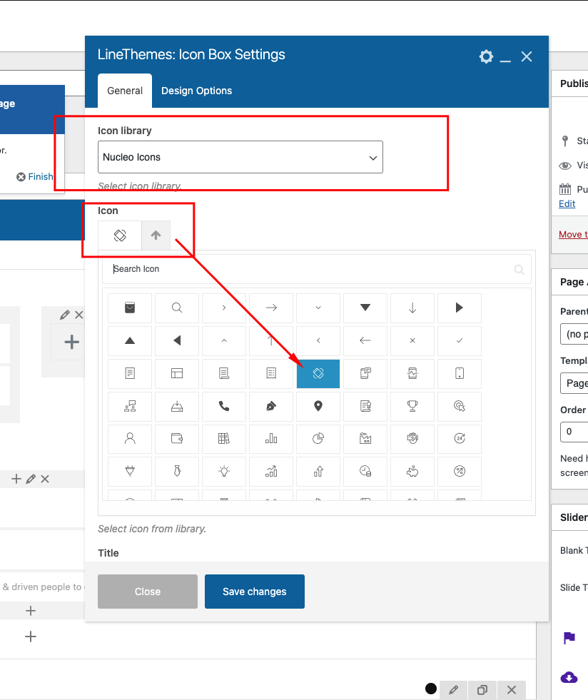
Task: Click the eye Visibility icon in Publish
Action: pos(565,166)
